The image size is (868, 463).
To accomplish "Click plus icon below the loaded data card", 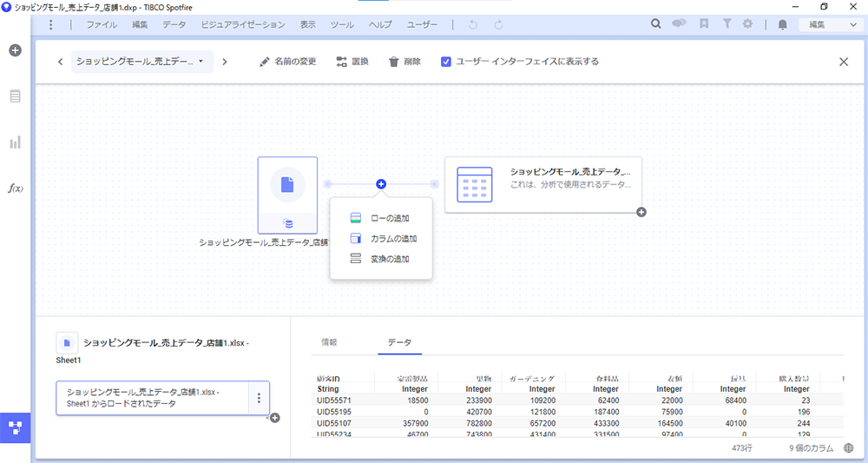I will click(x=274, y=418).
